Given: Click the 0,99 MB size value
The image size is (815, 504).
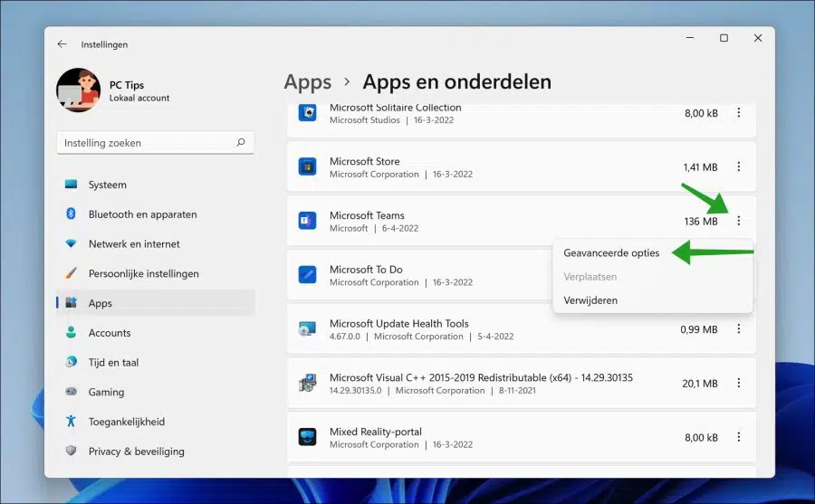Looking at the screenshot, I should pyautogui.click(x=698, y=329).
